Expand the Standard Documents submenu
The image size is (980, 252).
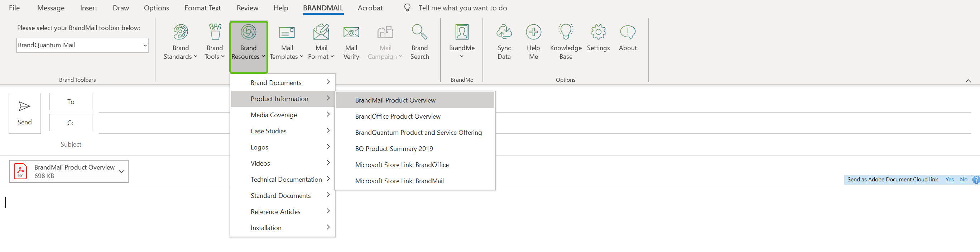[283, 196]
